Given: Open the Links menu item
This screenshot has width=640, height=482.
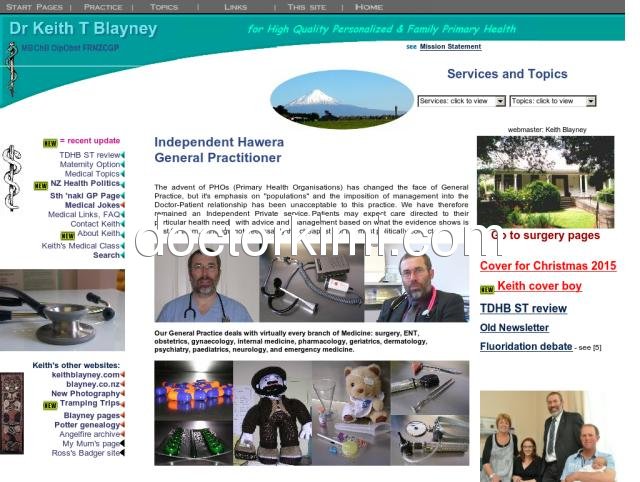Looking at the screenshot, I should point(236,7).
